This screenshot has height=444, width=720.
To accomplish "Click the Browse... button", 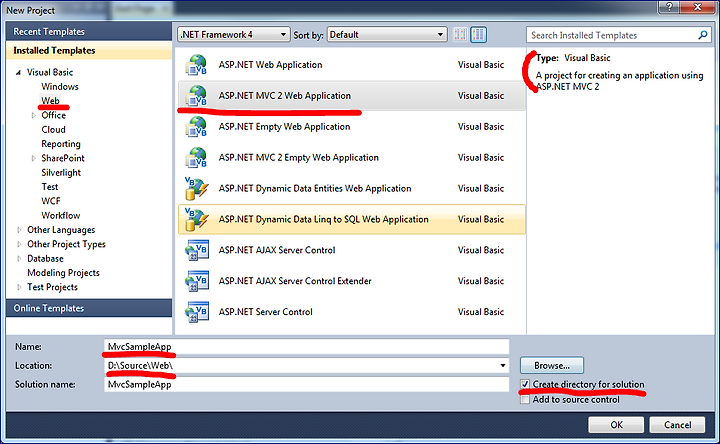I will tap(552, 365).
